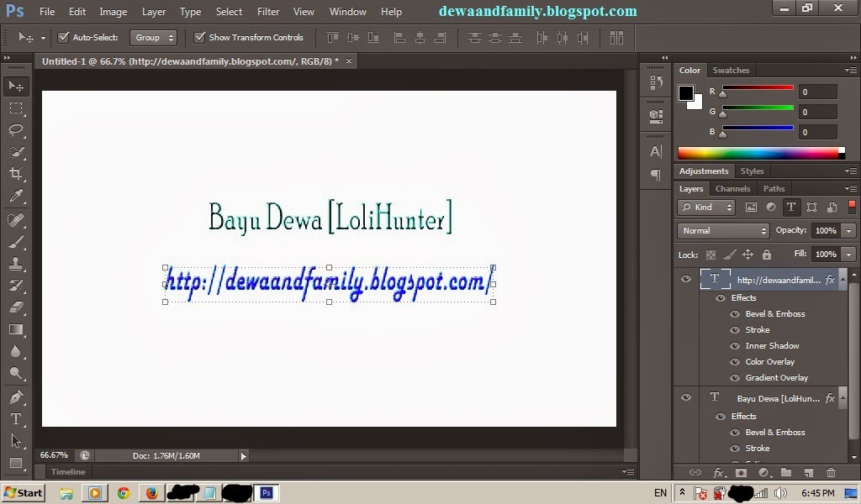The height and width of the screenshot is (504, 861).
Task: Select the Eraser tool
Action: 16,307
